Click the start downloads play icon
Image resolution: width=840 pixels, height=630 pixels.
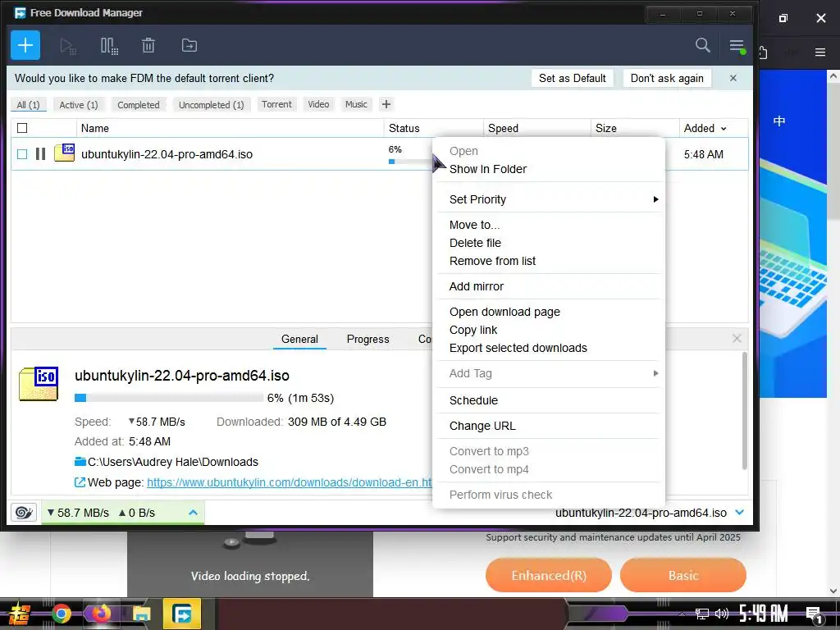(67, 46)
